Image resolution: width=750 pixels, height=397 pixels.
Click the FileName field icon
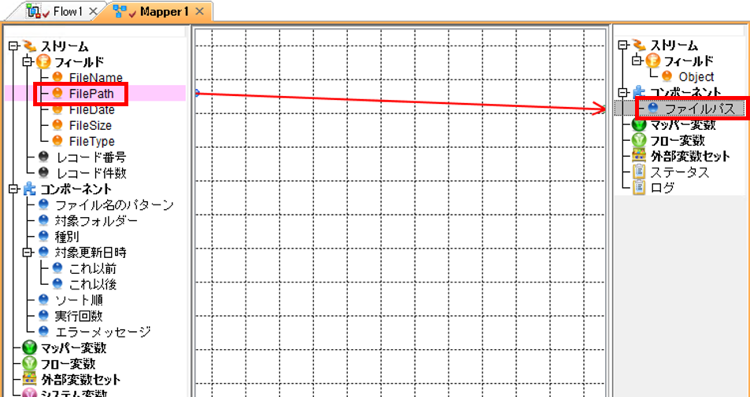57,77
